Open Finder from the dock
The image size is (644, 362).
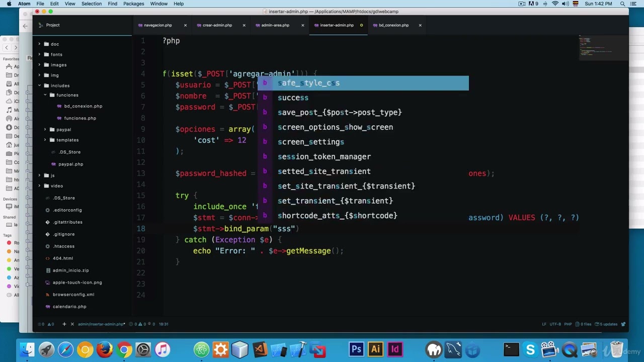click(x=27, y=349)
